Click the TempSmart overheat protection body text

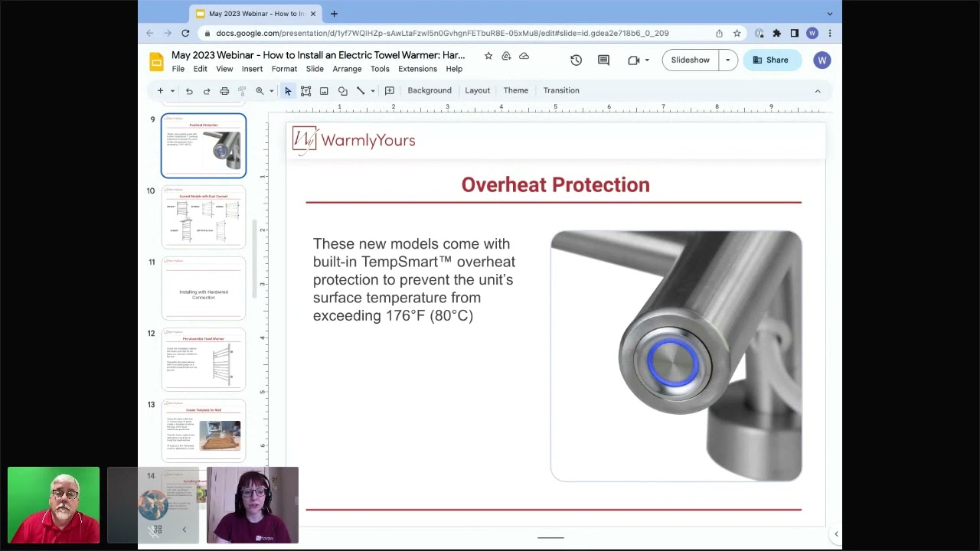tap(414, 279)
